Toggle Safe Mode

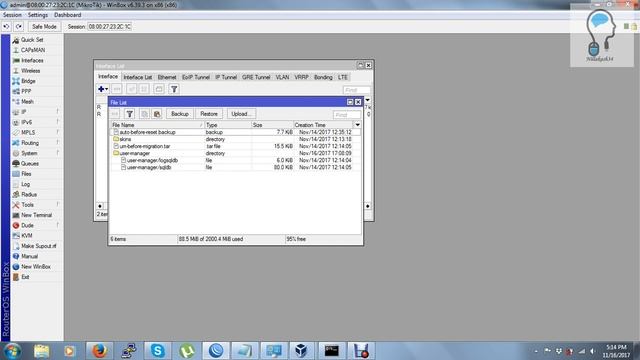(44, 27)
